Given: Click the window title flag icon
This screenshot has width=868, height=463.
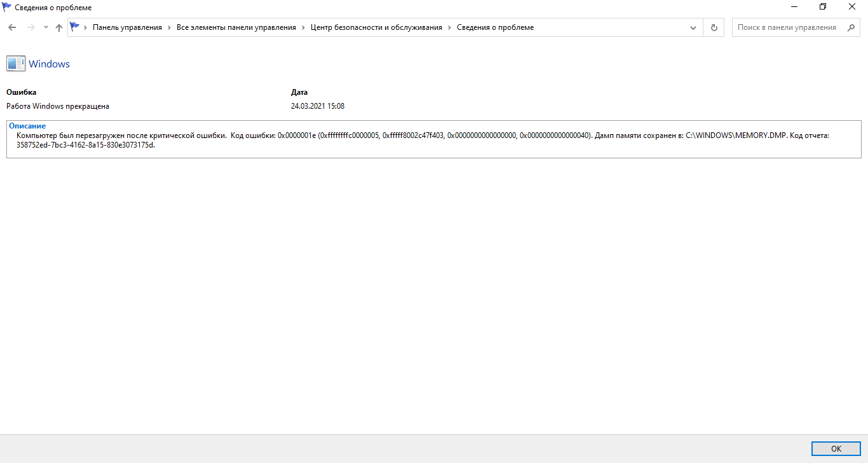Looking at the screenshot, I should (x=7, y=7).
